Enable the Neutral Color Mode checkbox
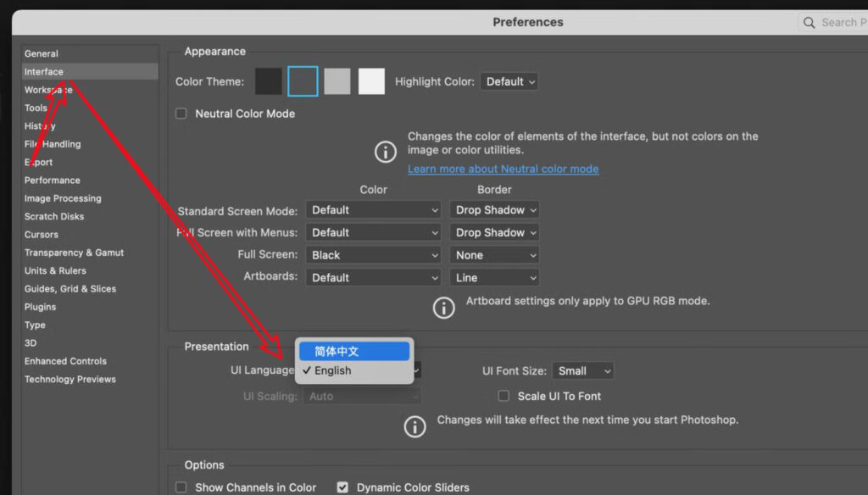The height and width of the screenshot is (495, 868). (181, 113)
